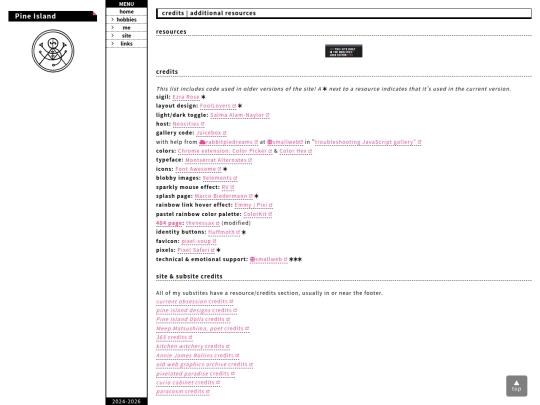Open old web graphics archive credits link
Screen dimensions: 540x405
coord(205,365)
